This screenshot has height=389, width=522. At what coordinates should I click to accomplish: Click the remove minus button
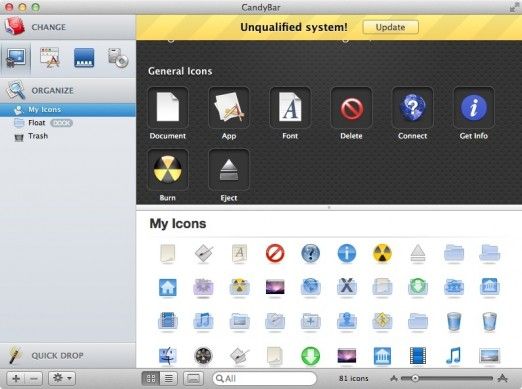click(34, 378)
